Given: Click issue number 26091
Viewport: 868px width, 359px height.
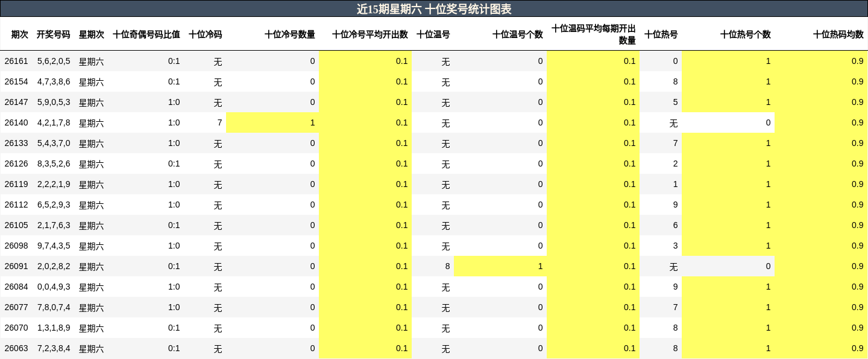Looking at the screenshot, I should [16, 266].
